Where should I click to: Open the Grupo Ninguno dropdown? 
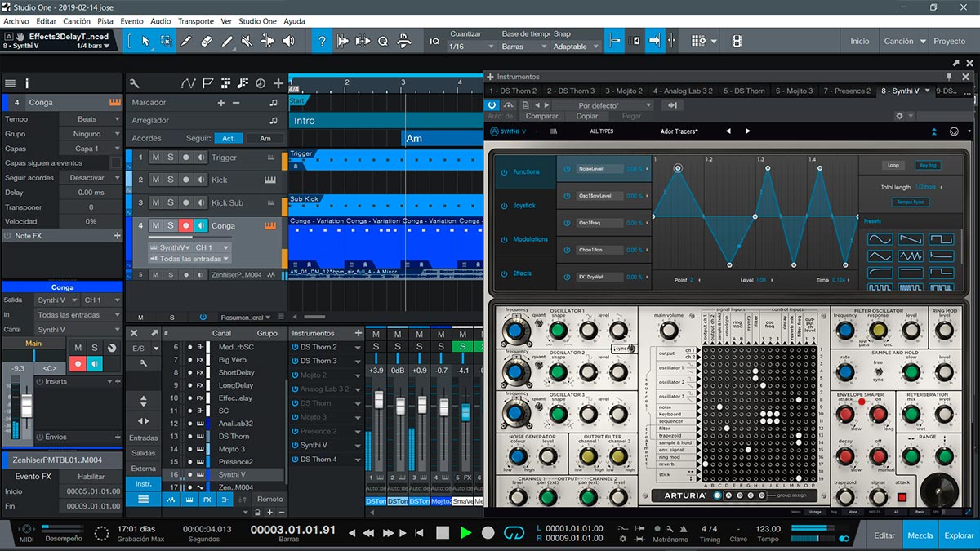tap(91, 134)
